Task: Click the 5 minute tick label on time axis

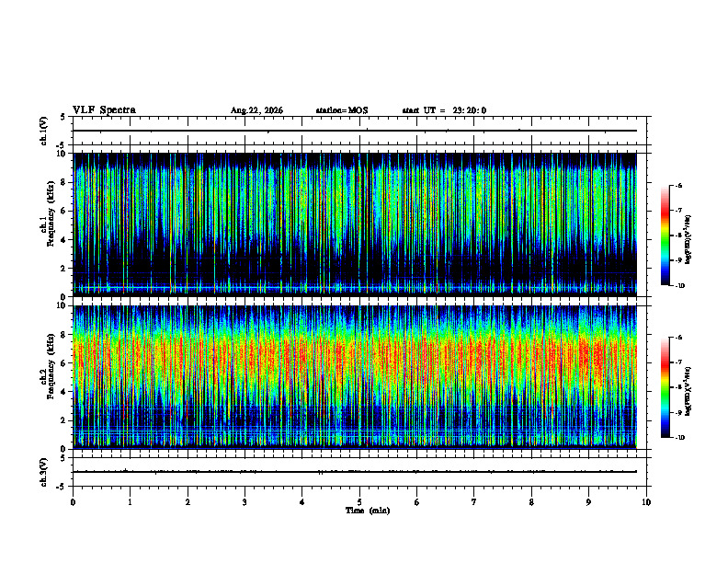Action: click(359, 502)
